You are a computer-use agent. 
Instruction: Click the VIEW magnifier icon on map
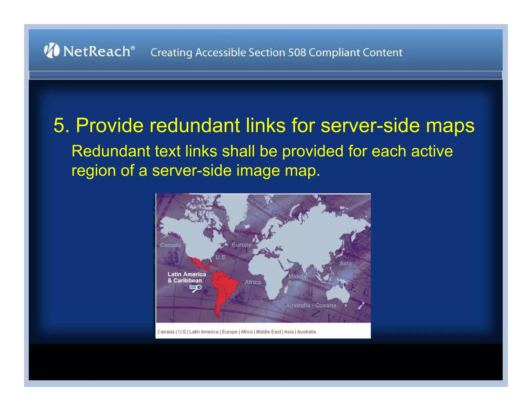click(x=195, y=288)
